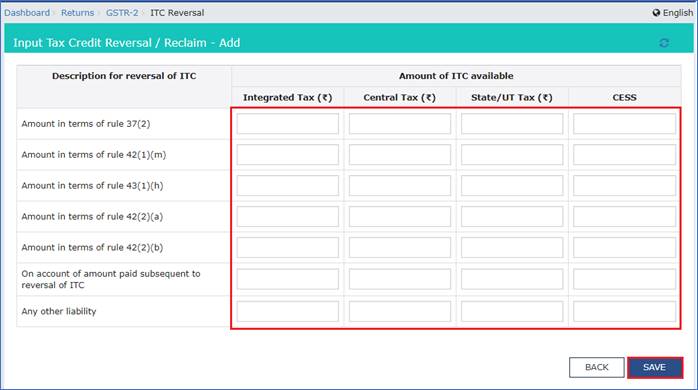Focus CESS field for amount paid subsequent row
The width and height of the screenshot is (698, 390).
pos(624,279)
